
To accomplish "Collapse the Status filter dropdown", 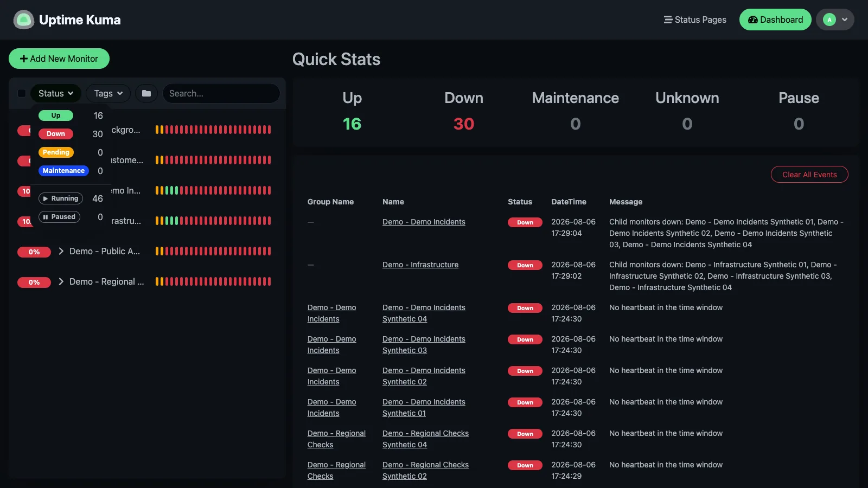I will [x=56, y=93].
